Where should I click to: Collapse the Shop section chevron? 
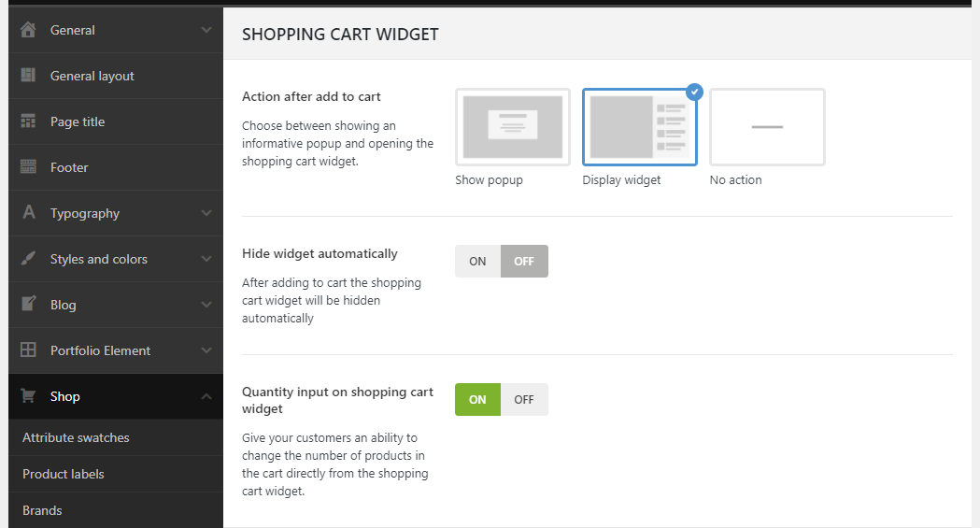click(x=206, y=396)
